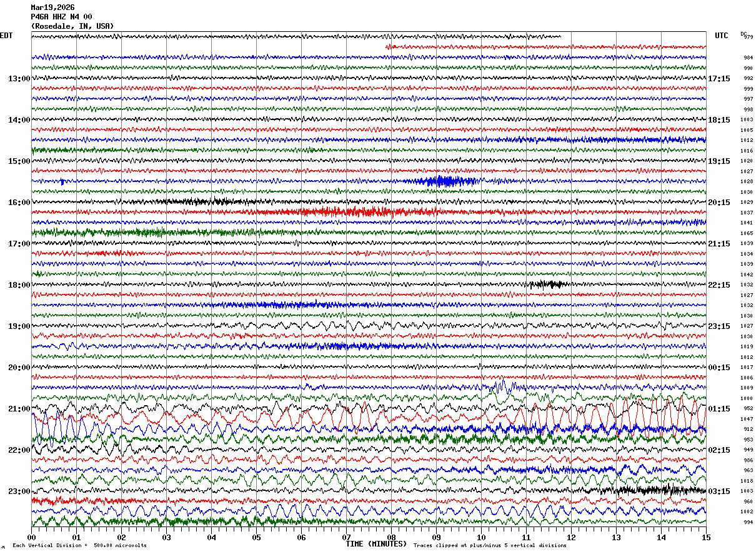Click the DC offset value '960'

click(x=748, y=501)
